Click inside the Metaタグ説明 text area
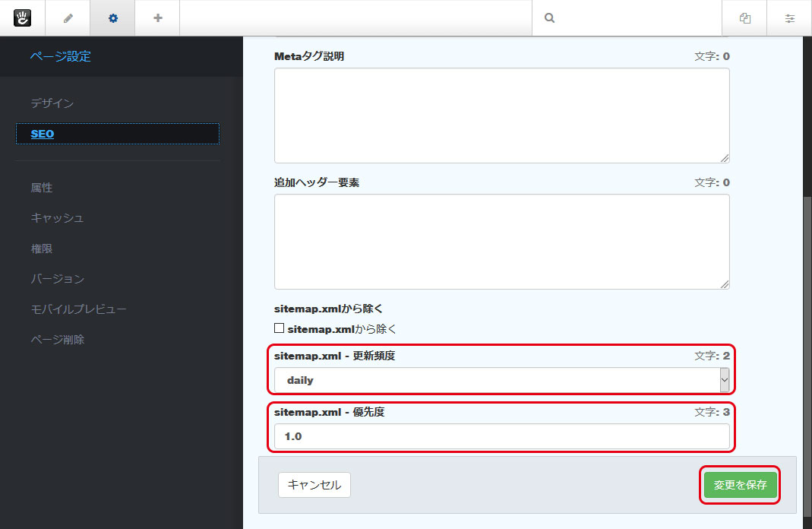The height and width of the screenshot is (529, 812). pos(501,114)
